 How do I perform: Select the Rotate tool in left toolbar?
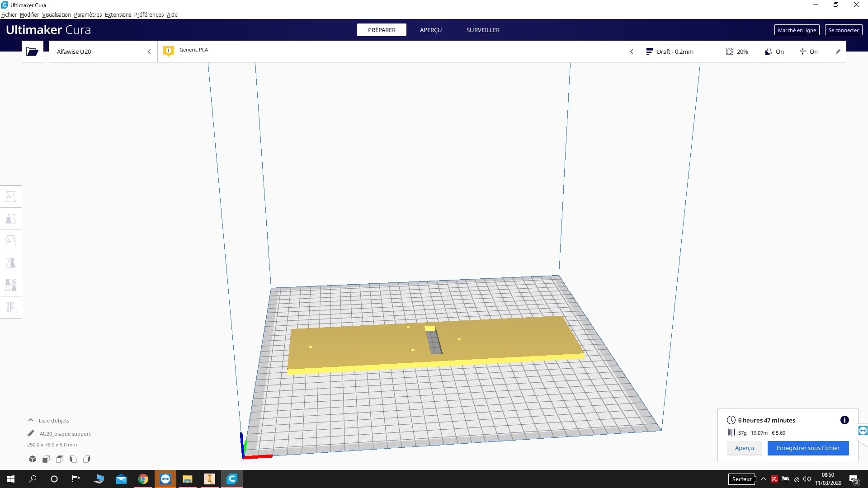(x=11, y=241)
